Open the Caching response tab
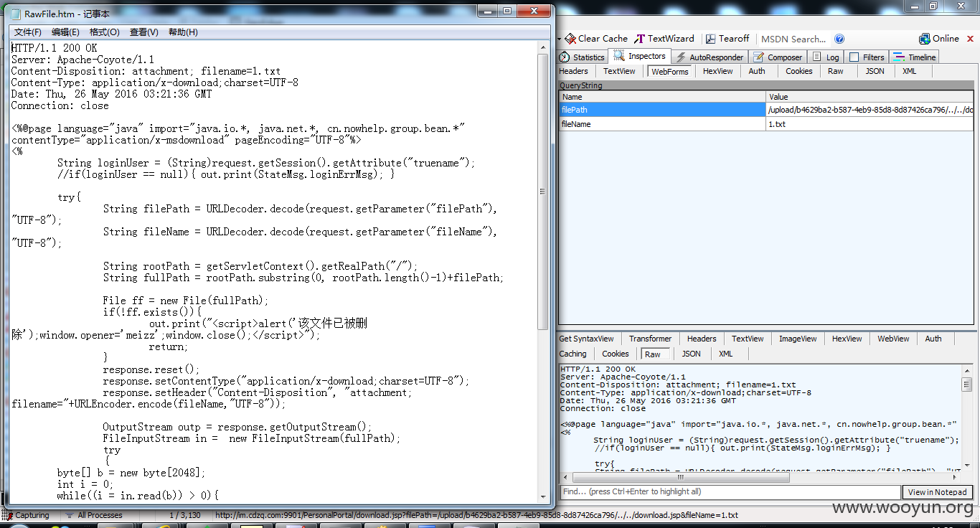Image resolution: width=980 pixels, height=528 pixels. [x=573, y=354]
